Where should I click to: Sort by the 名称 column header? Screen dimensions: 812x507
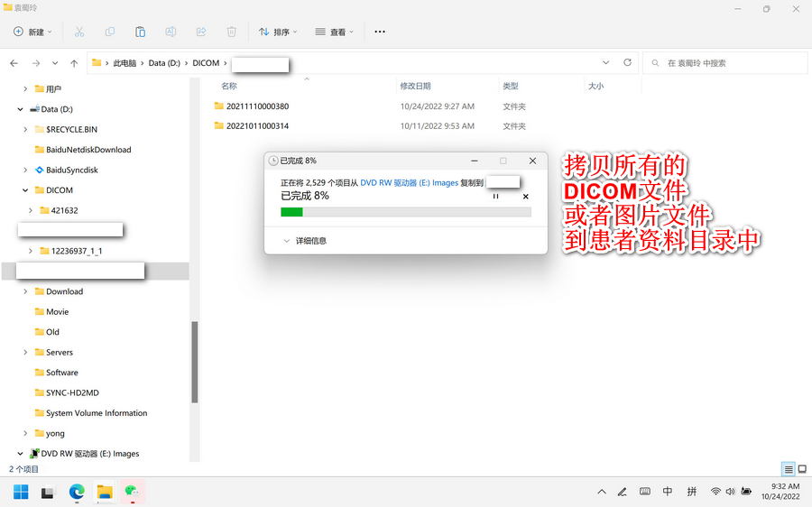pyautogui.click(x=229, y=86)
